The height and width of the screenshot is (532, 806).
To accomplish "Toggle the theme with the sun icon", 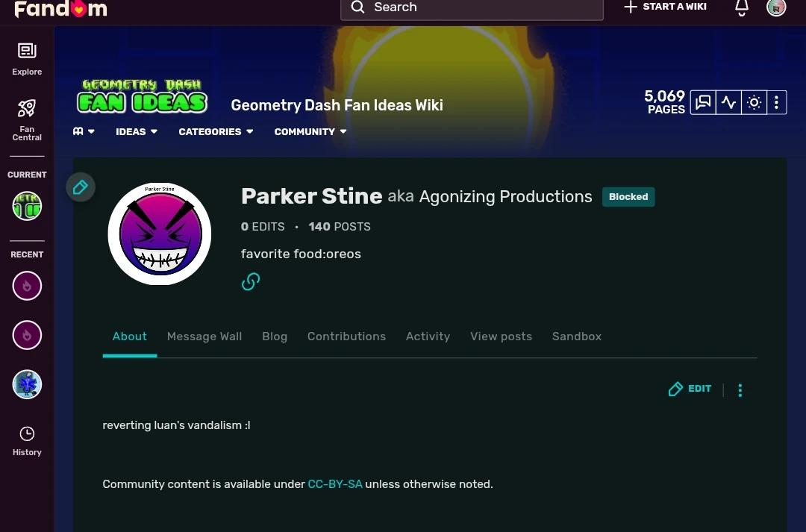I will pos(753,103).
